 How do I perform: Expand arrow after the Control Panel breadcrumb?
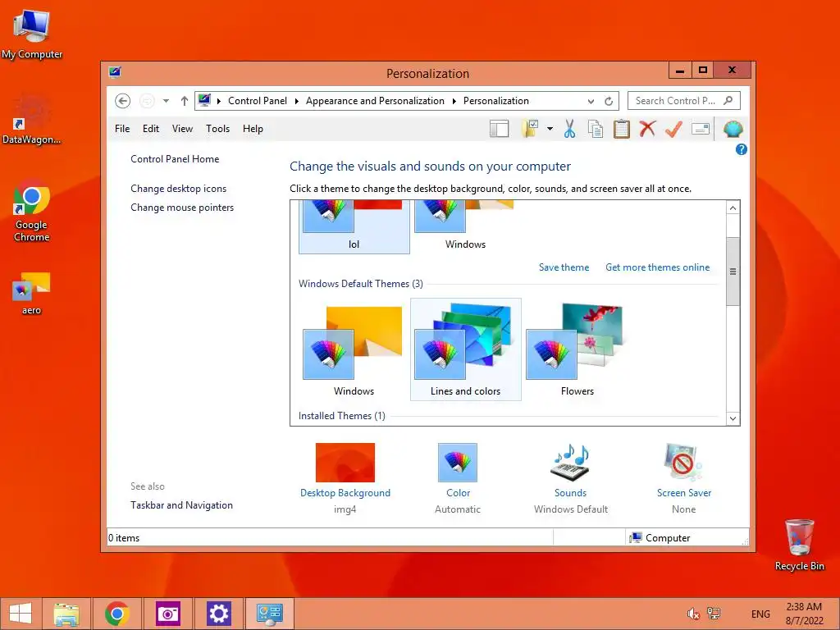(297, 101)
